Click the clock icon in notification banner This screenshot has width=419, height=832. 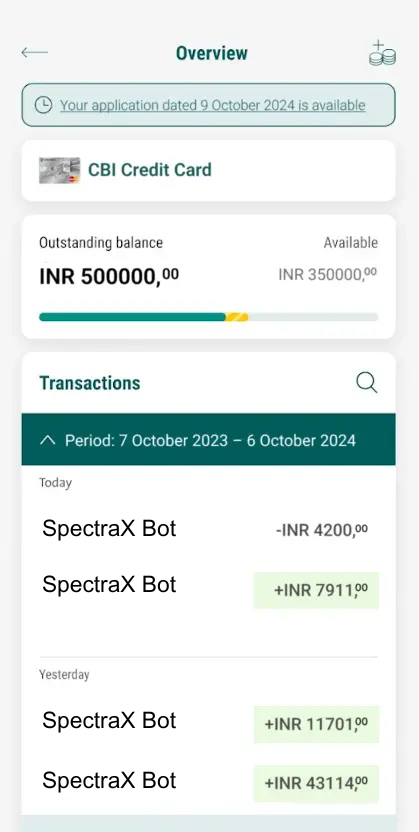43,105
